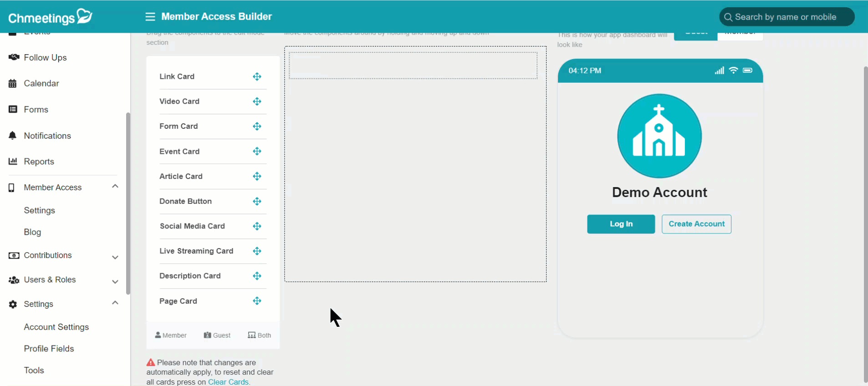Image resolution: width=868 pixels, height=386 pixels.
Task: Click Log In in preview
Action: (x=621, y=224)
